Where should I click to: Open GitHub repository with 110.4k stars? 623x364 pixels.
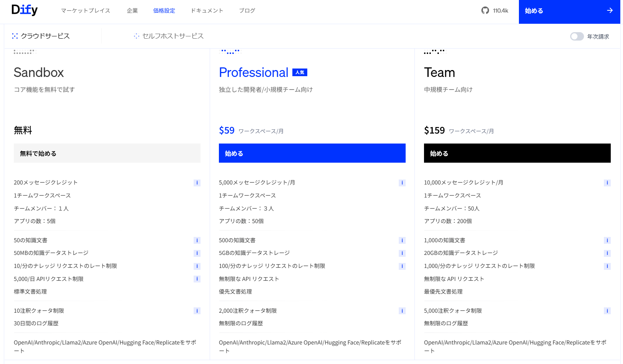tap(494, 11)
